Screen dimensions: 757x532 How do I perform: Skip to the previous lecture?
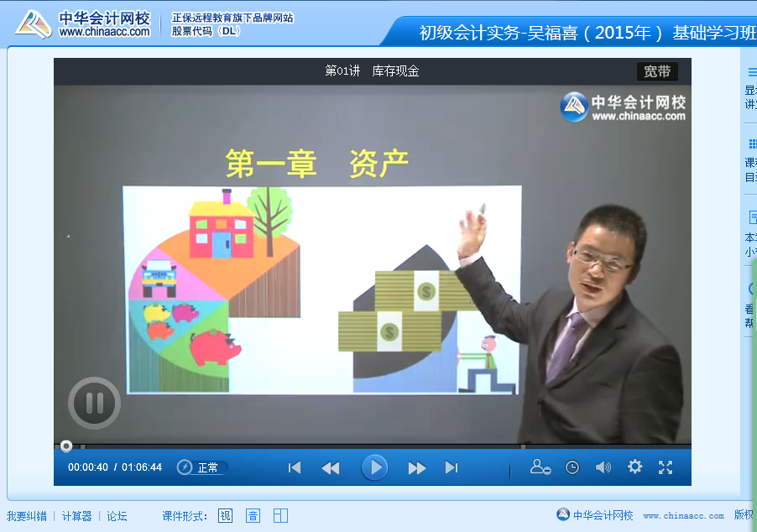pyautogui.click(x=295, y=468)
